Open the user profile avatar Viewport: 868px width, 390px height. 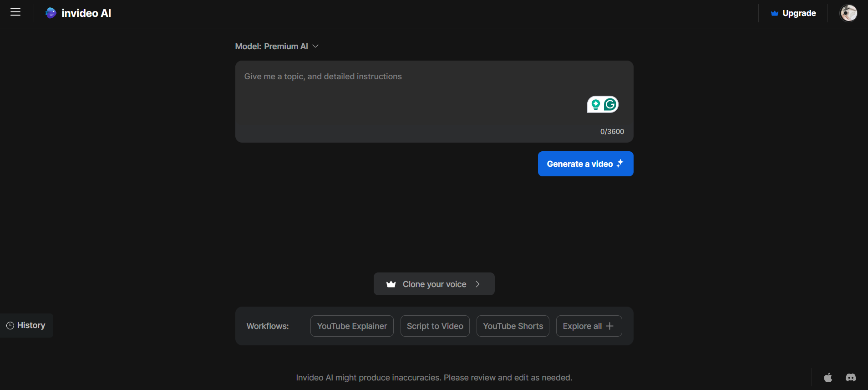tap(848, 13)
